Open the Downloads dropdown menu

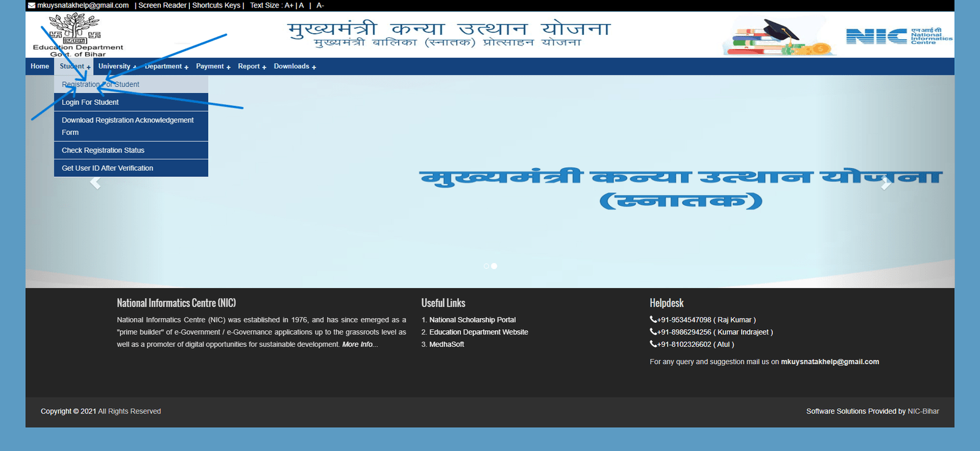(x=294, y=66)
